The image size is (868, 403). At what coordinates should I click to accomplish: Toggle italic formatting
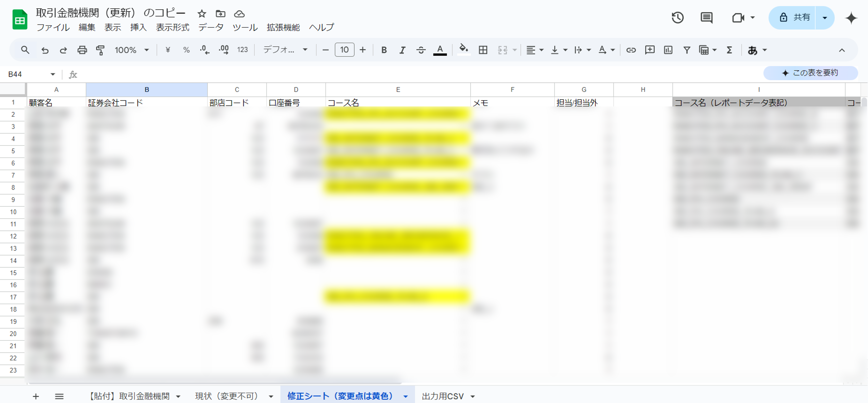[x=402, y=50]
